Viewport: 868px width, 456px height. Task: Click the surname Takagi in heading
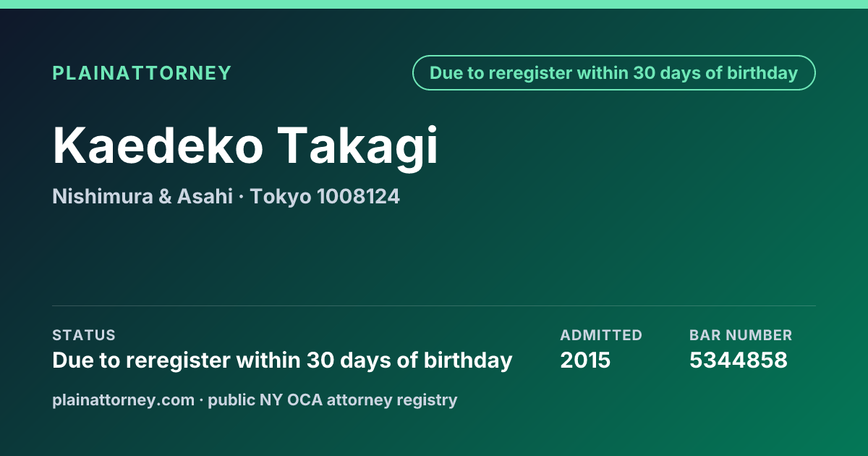click(359, 147)
